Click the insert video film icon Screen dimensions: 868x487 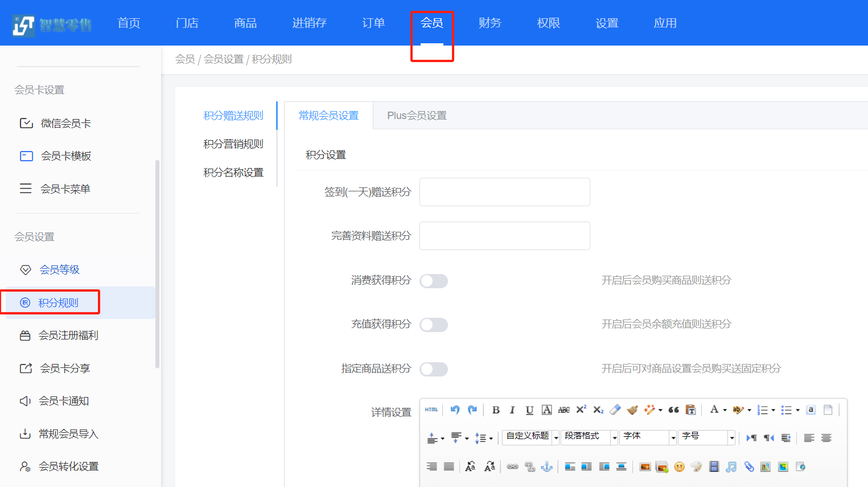[x=714, y=467]
